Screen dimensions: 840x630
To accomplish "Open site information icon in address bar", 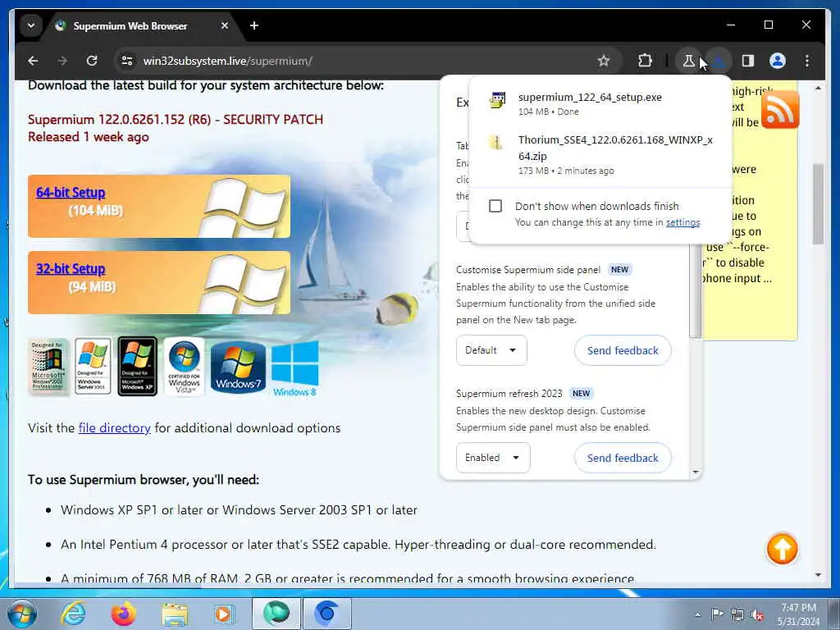I will pyautogui.click(x=127, y=61).
